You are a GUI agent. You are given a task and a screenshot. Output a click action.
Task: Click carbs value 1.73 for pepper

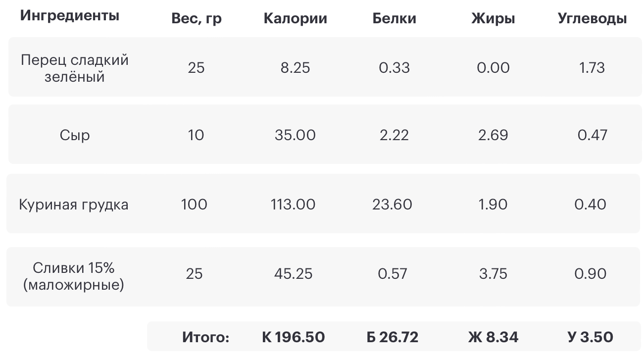tap(592, 67)
